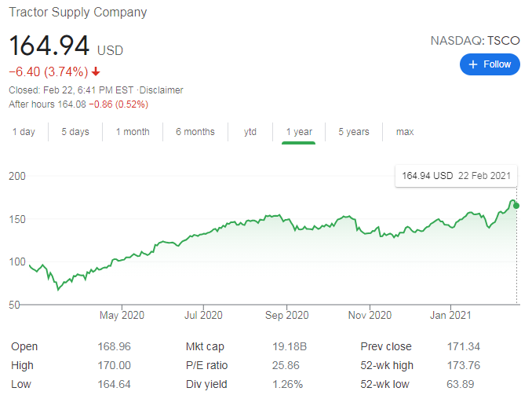The image size is (532, 406).
Task: Click the Div yield label
Action: pyautogui.click(x=206, y=384)
